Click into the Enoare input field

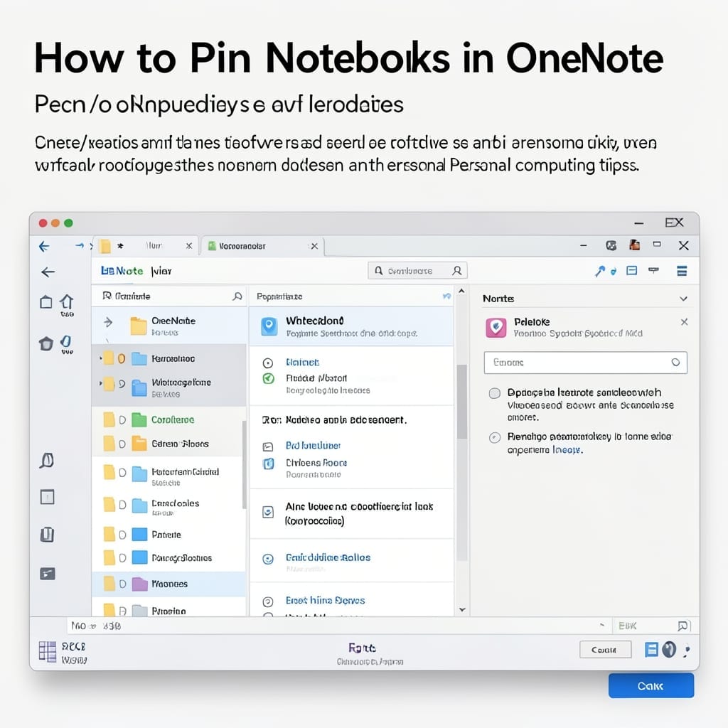pos(586,363)
